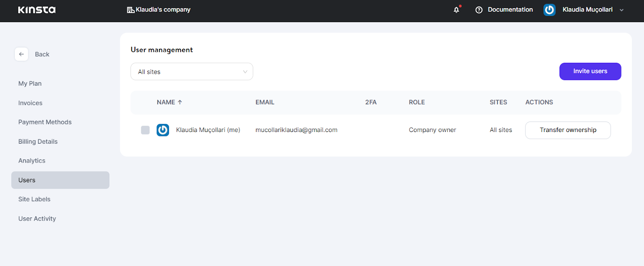Click Transfer ownership

(x=568, y=130)
